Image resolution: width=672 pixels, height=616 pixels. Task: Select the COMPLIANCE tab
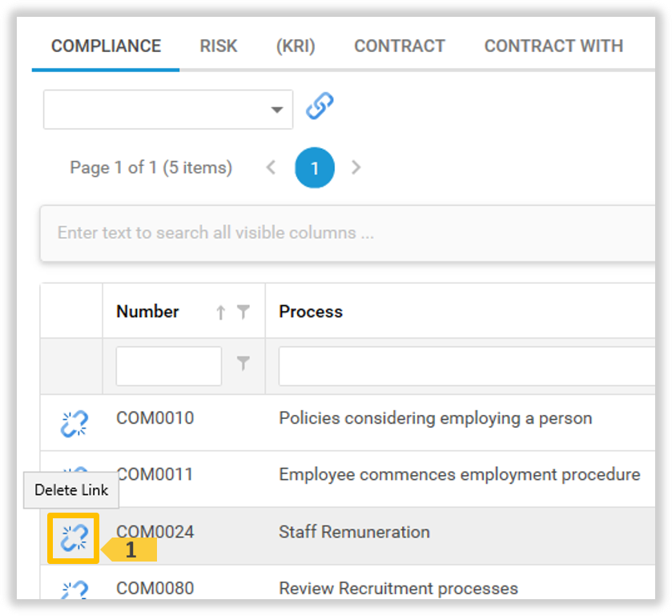point(106,46)
